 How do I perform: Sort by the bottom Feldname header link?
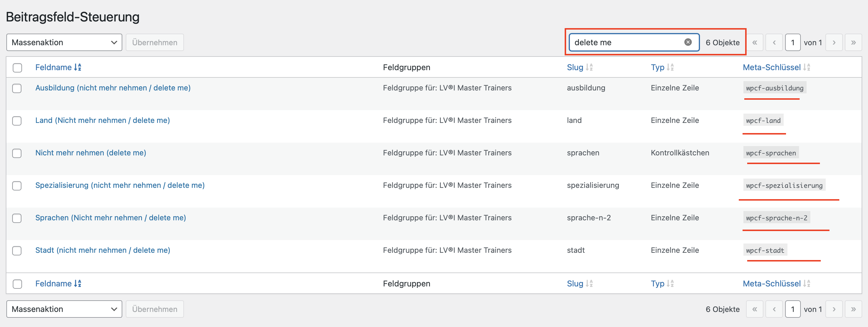54,284
